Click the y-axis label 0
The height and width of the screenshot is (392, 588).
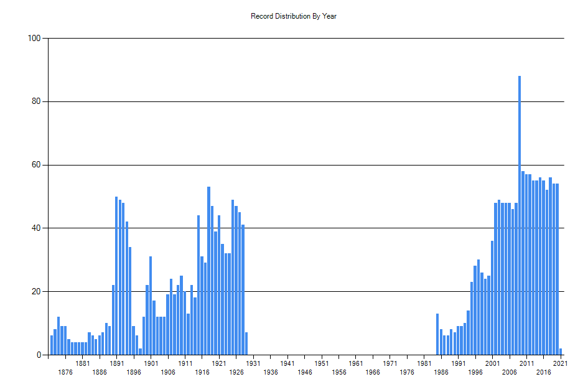click(39, 355)
